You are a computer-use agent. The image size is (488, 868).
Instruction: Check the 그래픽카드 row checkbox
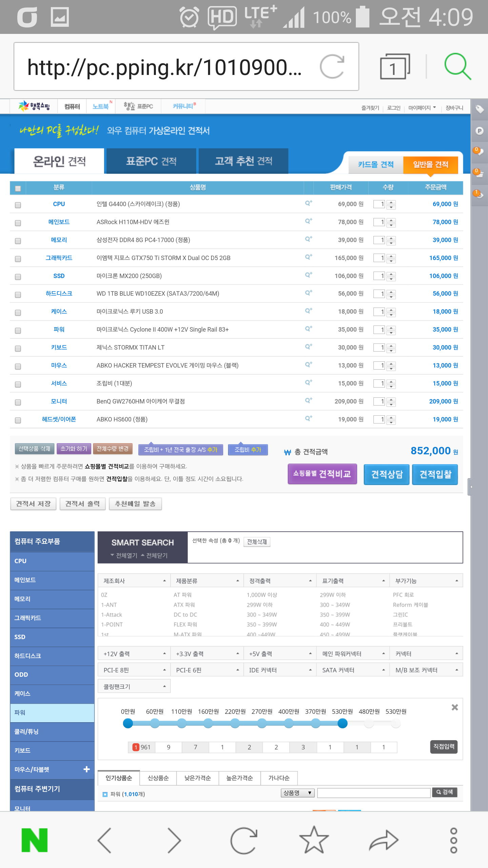[18, 259]
